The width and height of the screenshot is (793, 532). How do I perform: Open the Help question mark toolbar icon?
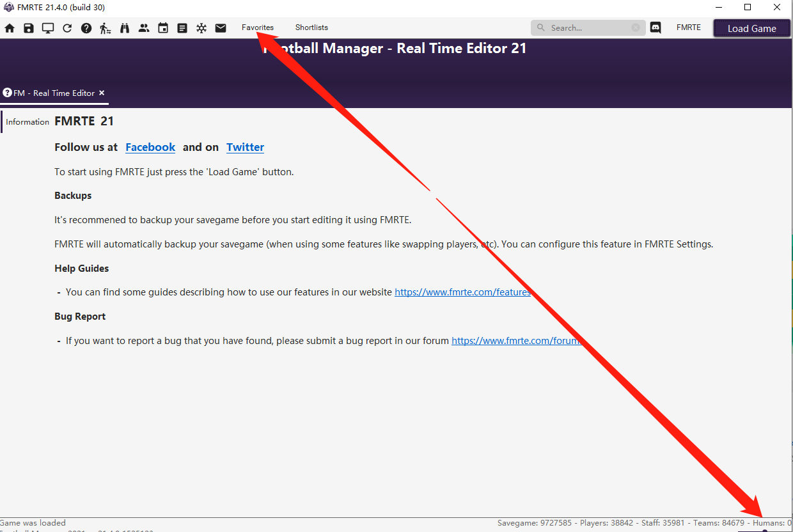(x=86, y=28)
